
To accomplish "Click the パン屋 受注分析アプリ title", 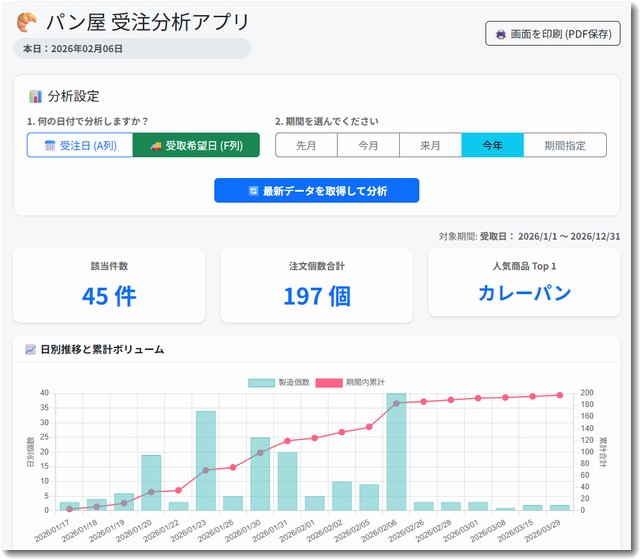I will coord(147,22).
